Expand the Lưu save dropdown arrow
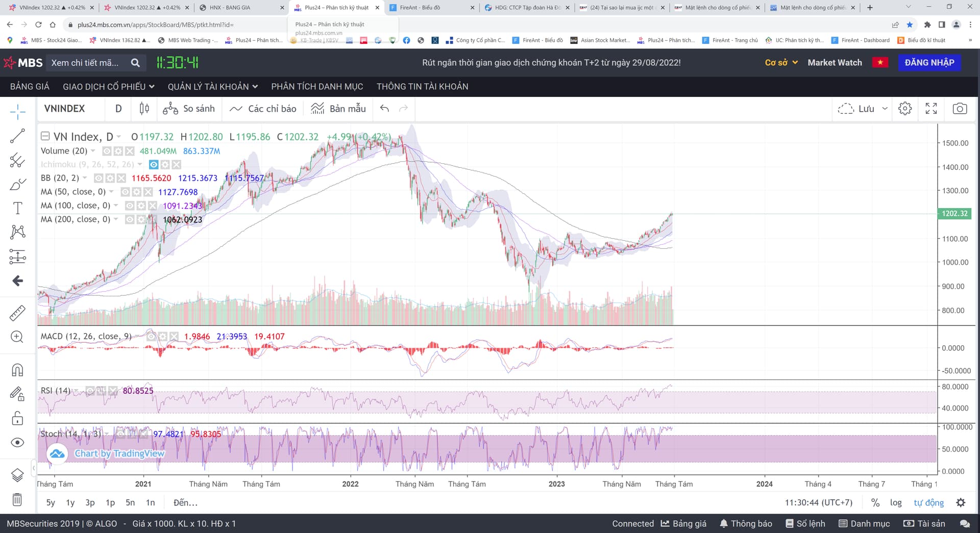This screenshot has width=980, height=533. pyautogui.click(x=885, y=109)
